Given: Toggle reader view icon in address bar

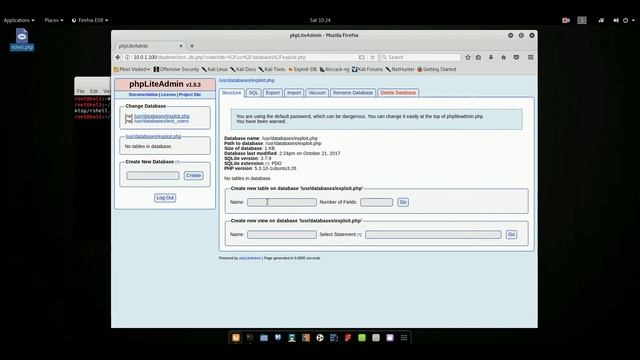Looking at the screenshot, I should pos(362,58).
